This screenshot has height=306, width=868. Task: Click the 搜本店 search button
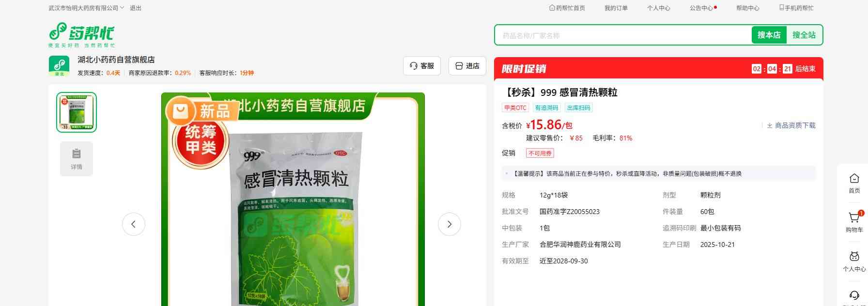[769, 35]
